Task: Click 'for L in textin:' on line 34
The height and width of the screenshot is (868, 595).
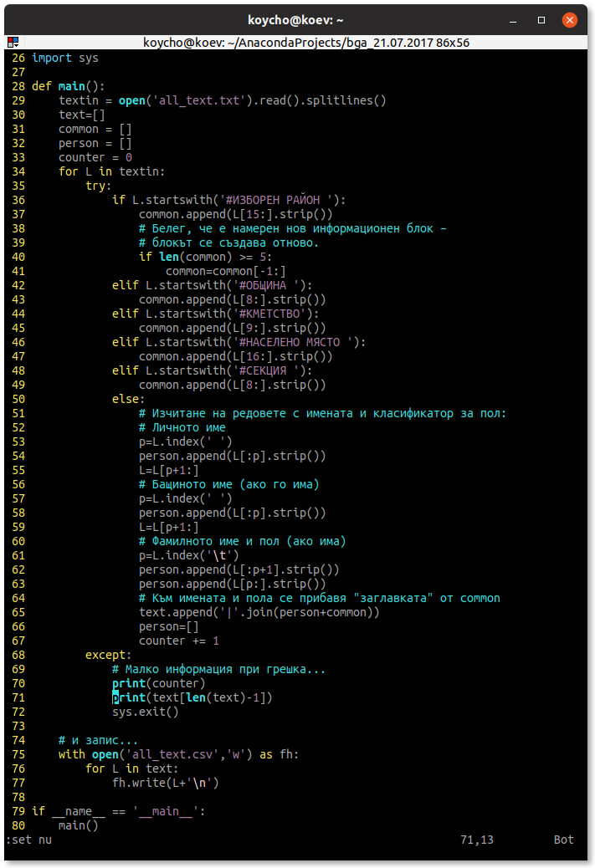Action: pyautogui.click(x=112, y=171)
